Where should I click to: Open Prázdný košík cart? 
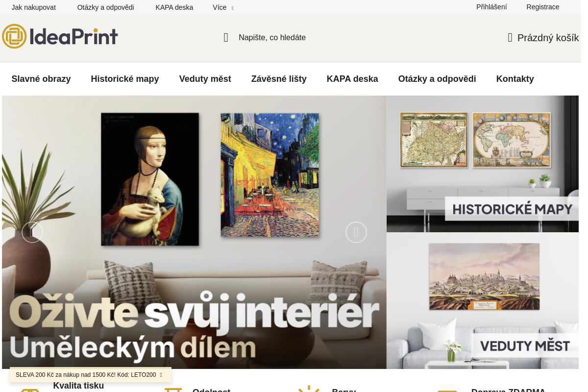pyautogui.click(x=543, y=38)
